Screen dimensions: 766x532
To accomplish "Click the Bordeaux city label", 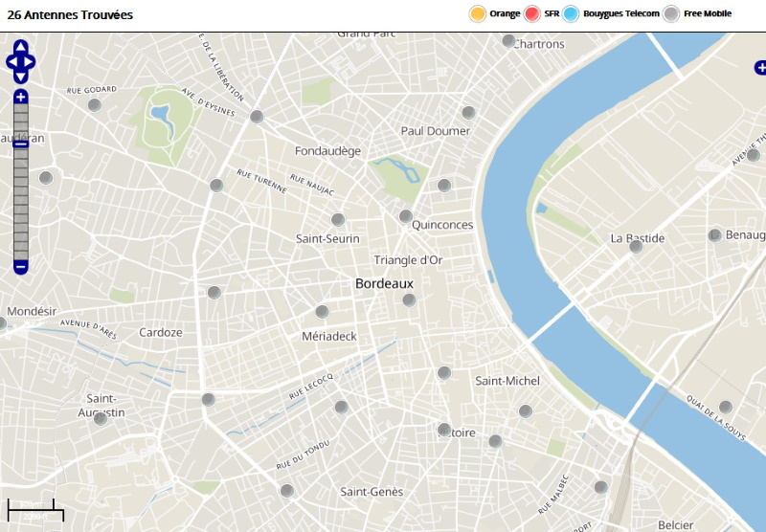I will [x=384, y=284].
